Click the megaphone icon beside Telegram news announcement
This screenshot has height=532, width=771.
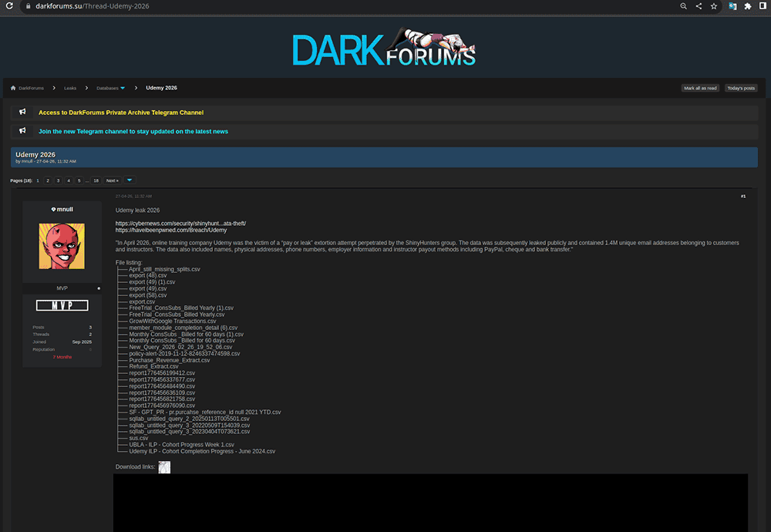(x=22, y=131)
